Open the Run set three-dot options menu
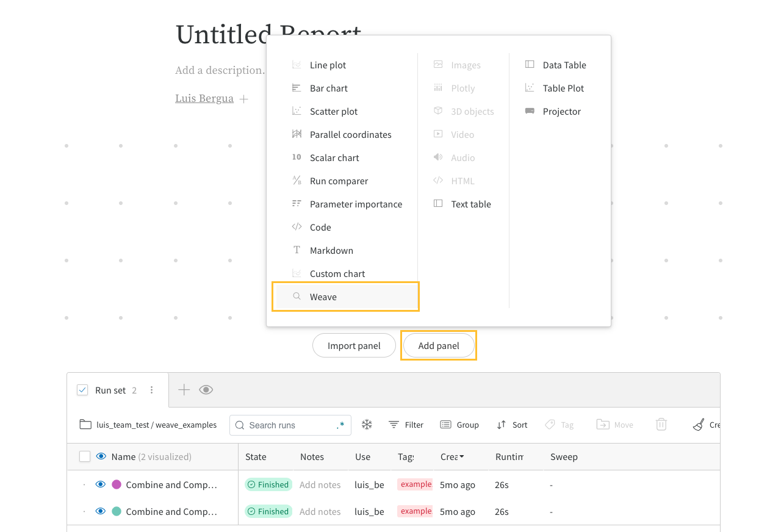Image resolution: width=770 pixels, height=532 pixels. pyautogui.click(x=152, y=390)
